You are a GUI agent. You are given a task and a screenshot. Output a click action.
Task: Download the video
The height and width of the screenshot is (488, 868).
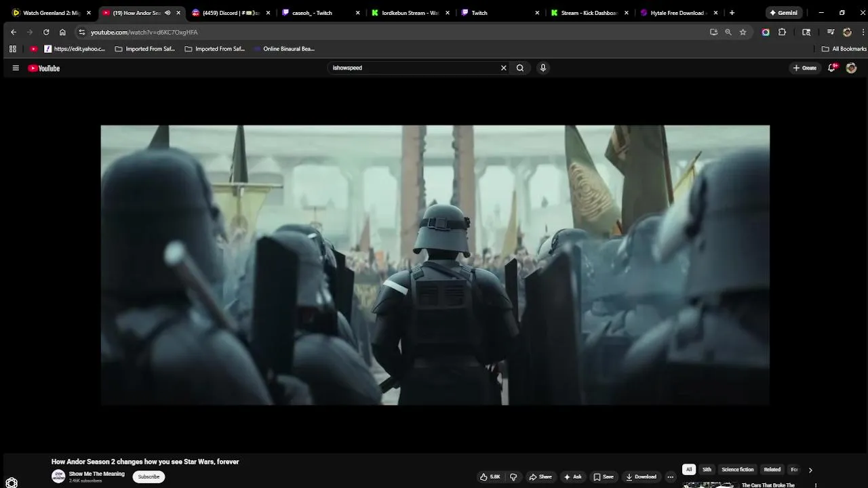tap(641, 476)
